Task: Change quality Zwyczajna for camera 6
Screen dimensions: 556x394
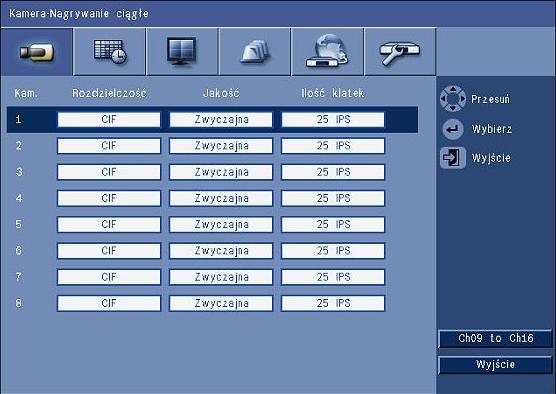Action: coord(221,251)
